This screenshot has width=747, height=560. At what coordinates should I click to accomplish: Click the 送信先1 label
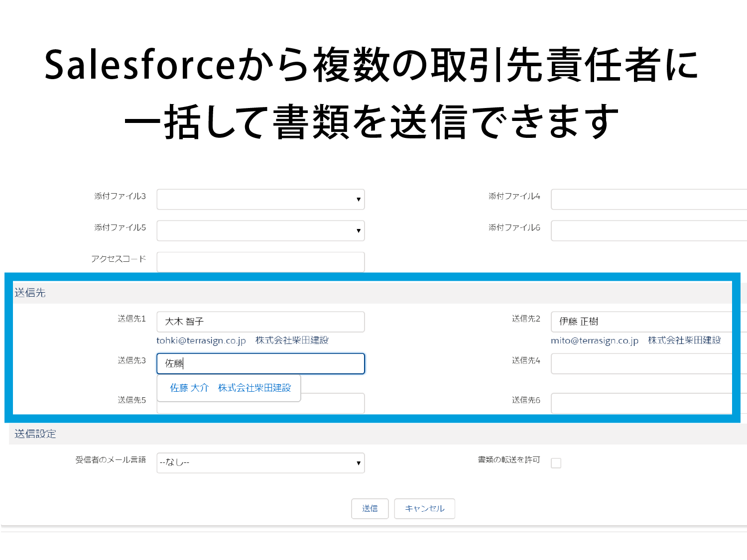(132, 319)
